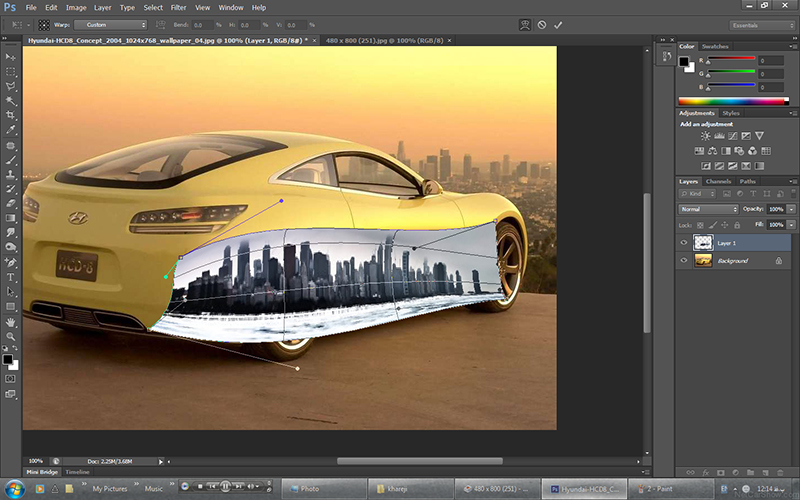Select the Rectangular Marquee tool
The image size is (800, 500).
tap(10, 72)
